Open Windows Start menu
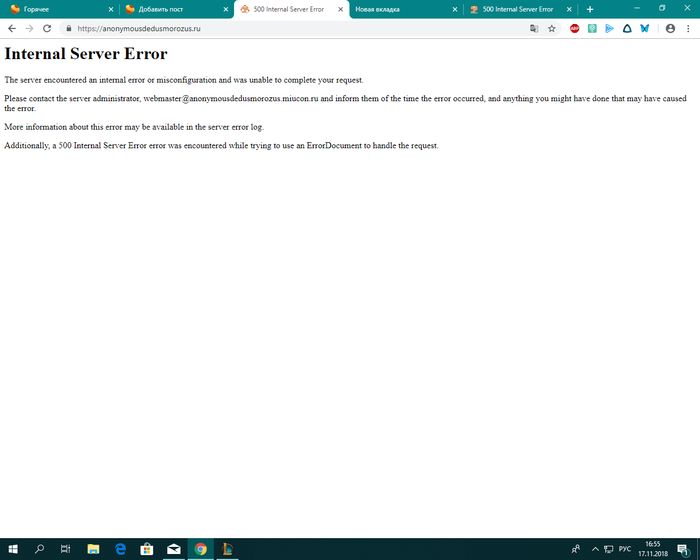 [13, 549]
